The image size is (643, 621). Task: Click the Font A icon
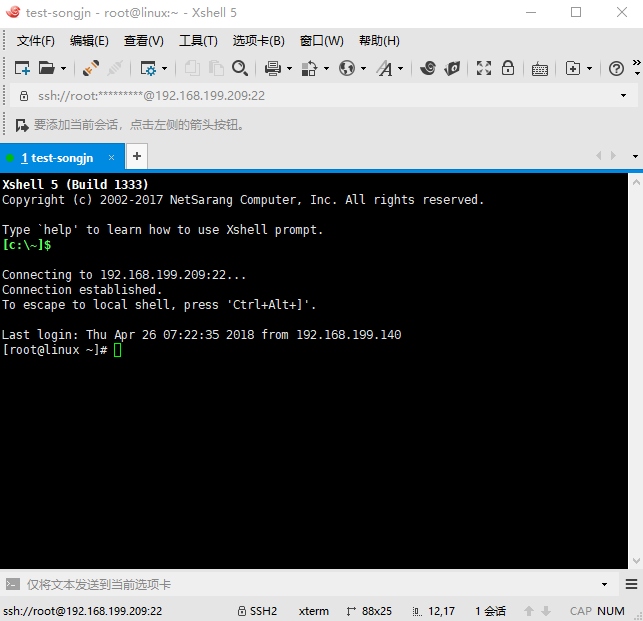385,68
